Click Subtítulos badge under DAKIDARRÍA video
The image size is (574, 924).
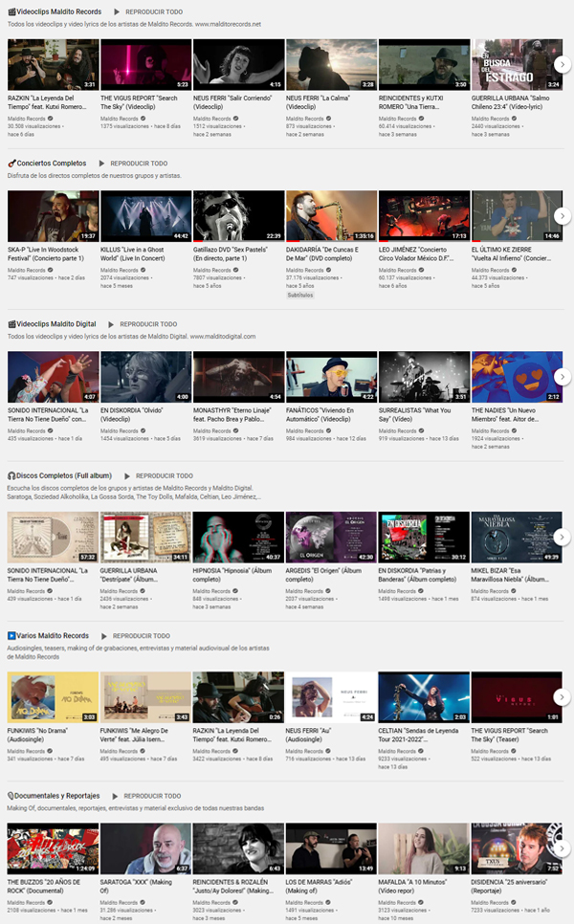tap(300, 296)
